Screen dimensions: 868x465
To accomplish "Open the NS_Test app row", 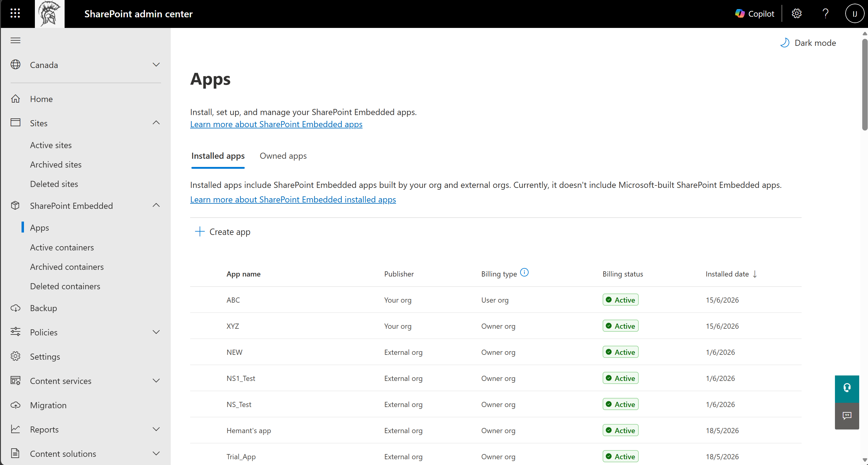I will tap(496, 404).
